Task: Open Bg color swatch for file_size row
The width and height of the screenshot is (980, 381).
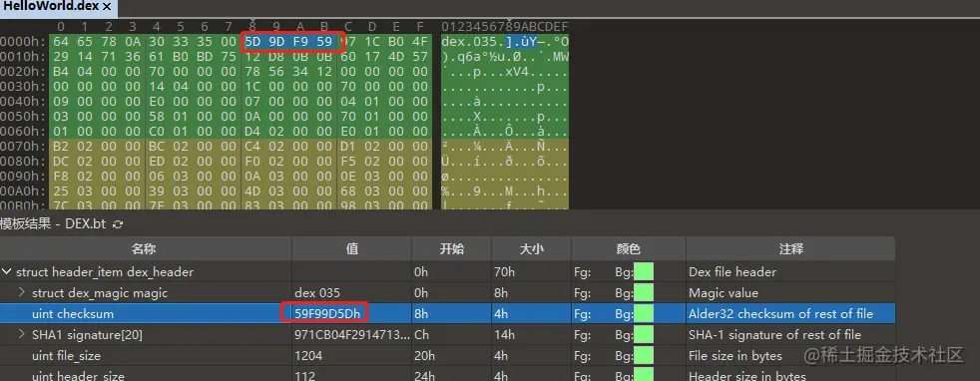Action: pos(643,356)
